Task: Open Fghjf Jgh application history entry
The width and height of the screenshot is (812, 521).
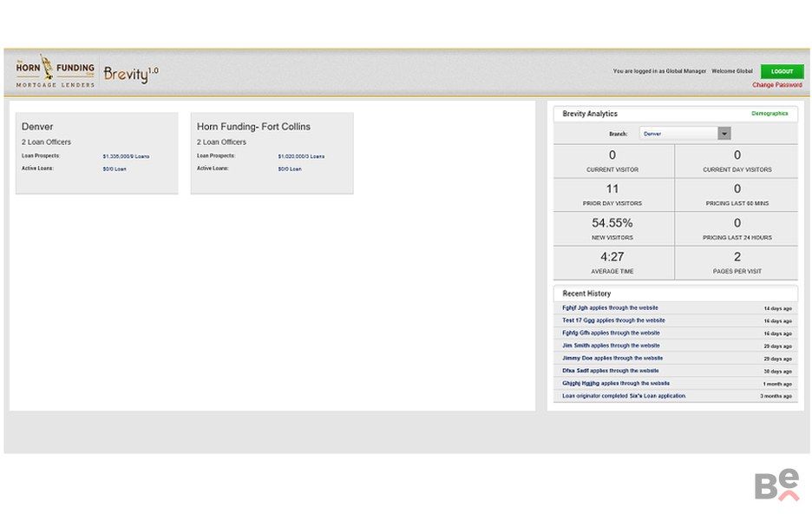Action: point(610,308)
